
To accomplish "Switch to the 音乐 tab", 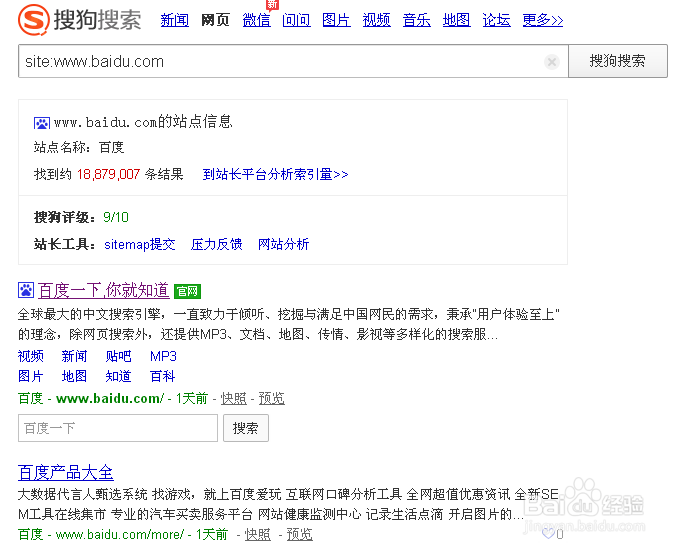I will coord(416,20).
